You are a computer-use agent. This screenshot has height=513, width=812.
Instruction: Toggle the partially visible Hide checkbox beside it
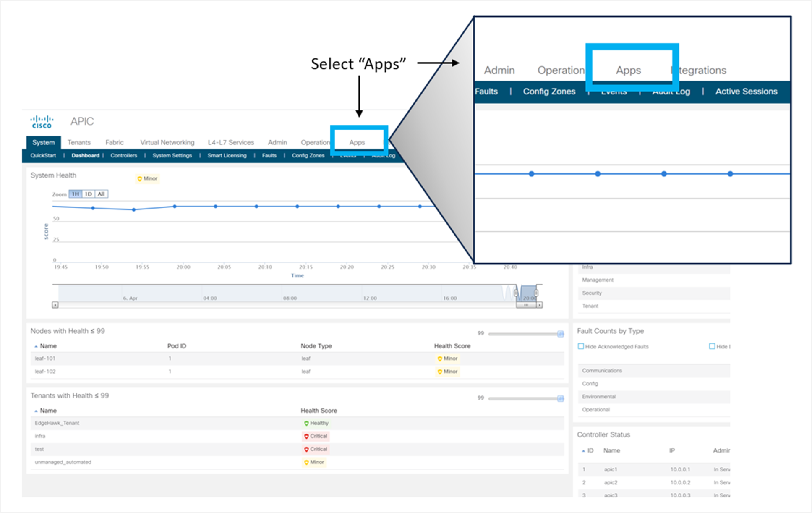[x=712, y=346]
